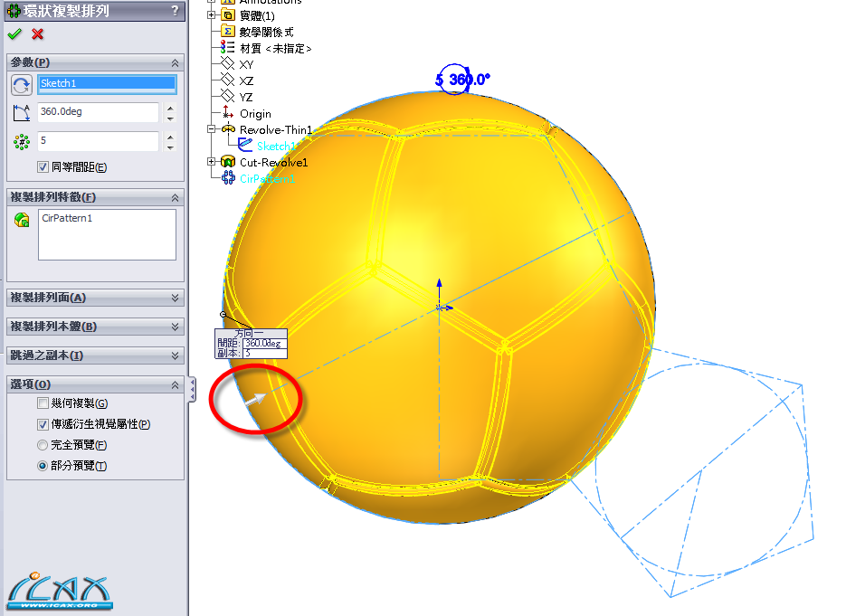
Task: Click the Origin icon in tree
Action: coord(228,113)
